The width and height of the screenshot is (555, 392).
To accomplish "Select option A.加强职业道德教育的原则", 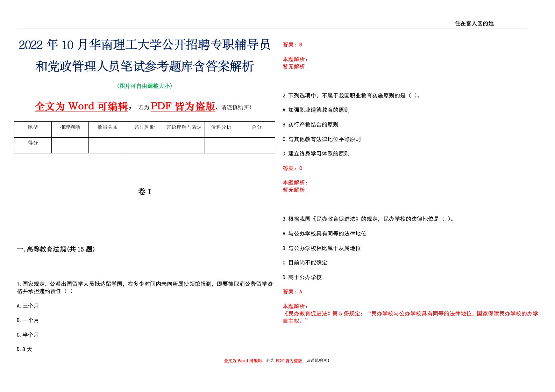I will (x=316, y=110).
